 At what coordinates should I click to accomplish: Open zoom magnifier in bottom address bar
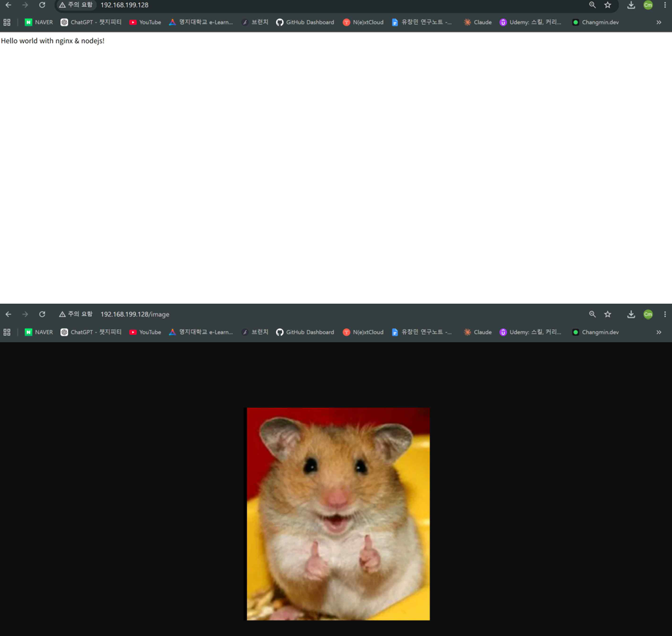(x=592, y=314)
